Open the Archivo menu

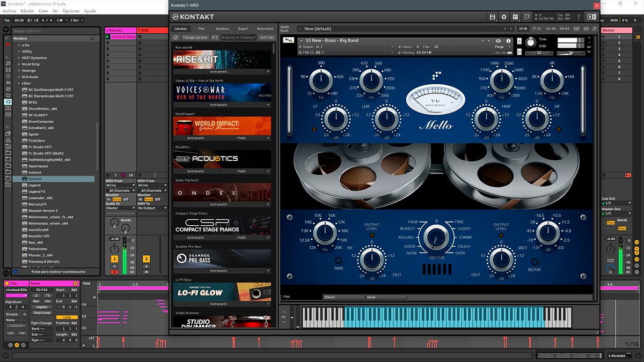pyautogui.click(x=9, y=11)
